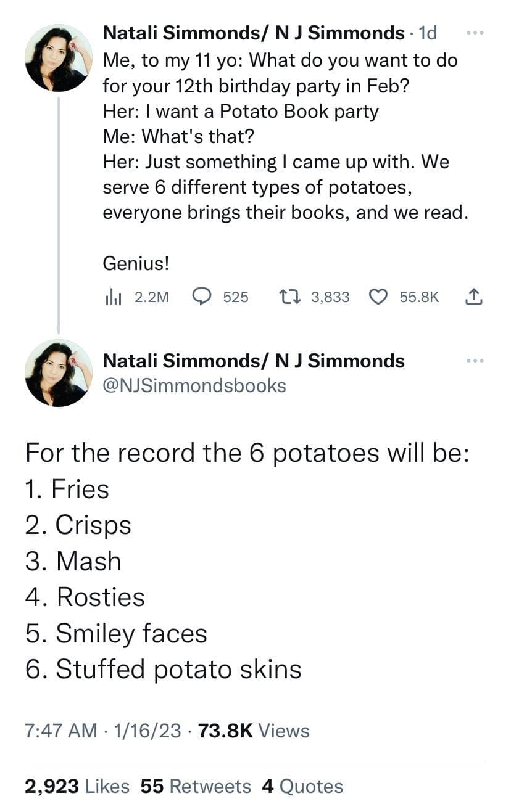Tap the 7:47 AM 1/16/23 timestamp
The image size is (511, 812).
pos(103,731)
